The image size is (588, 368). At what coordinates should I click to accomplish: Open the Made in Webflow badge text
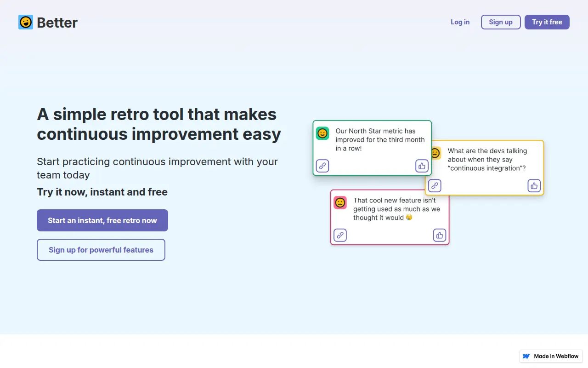tap(556, 356)
